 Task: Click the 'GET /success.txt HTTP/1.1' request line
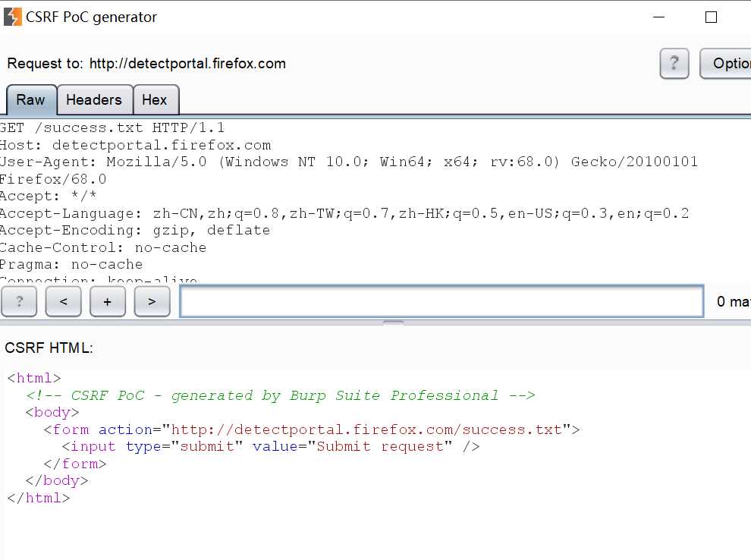pos(112,127)
